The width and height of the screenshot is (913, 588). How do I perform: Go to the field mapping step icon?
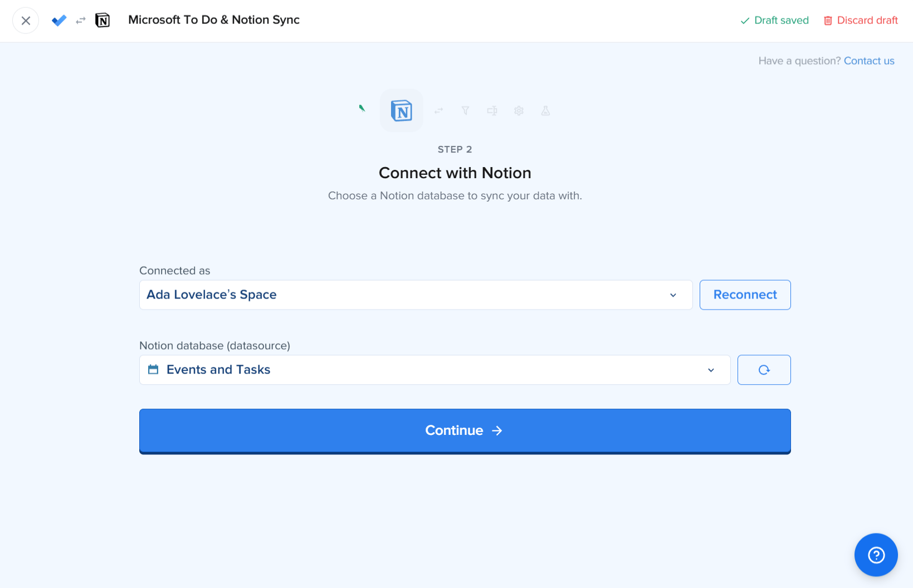[x=492, y=111]
